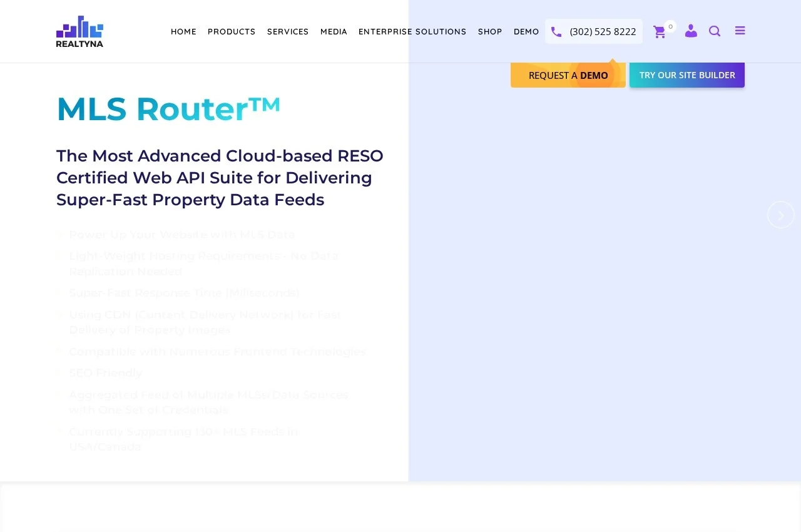801x532 pixels.
Task: Click the Try Our Site Builder button
Action: 687,75
